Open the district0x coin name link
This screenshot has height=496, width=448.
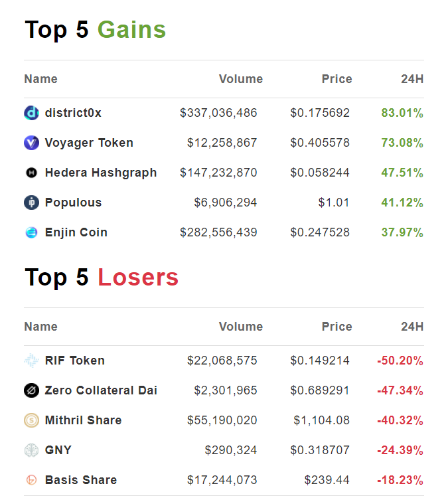pos(73,113)
